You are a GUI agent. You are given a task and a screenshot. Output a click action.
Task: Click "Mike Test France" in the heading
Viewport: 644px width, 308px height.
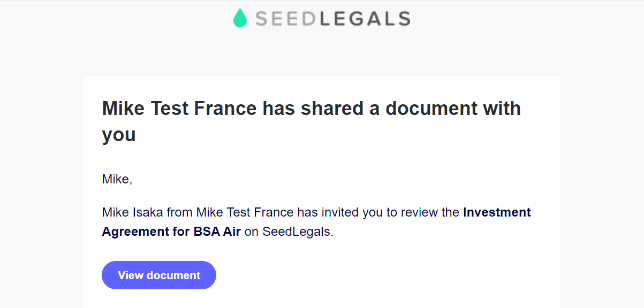click(179, 109)
